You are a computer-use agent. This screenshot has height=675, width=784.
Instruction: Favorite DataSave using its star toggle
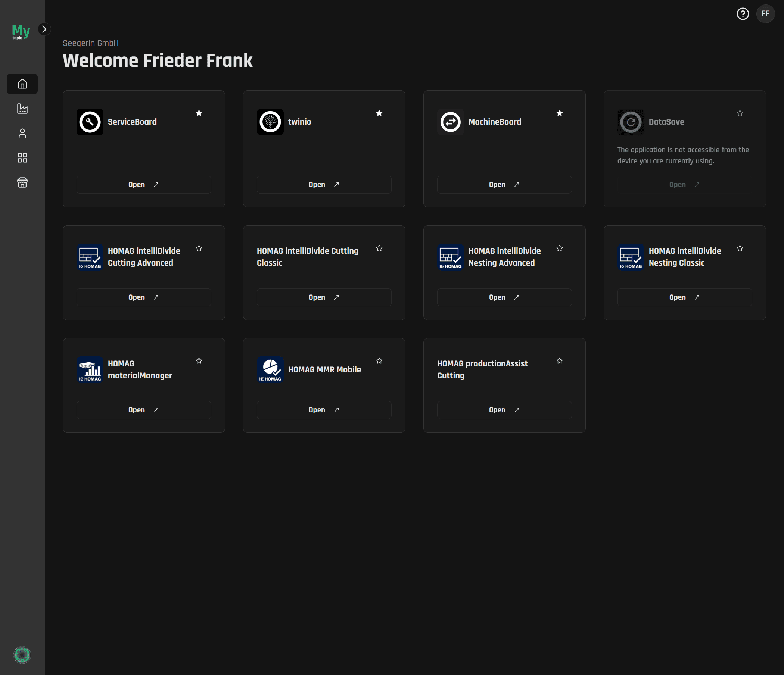pyautogui.click(x=740, y=113)
